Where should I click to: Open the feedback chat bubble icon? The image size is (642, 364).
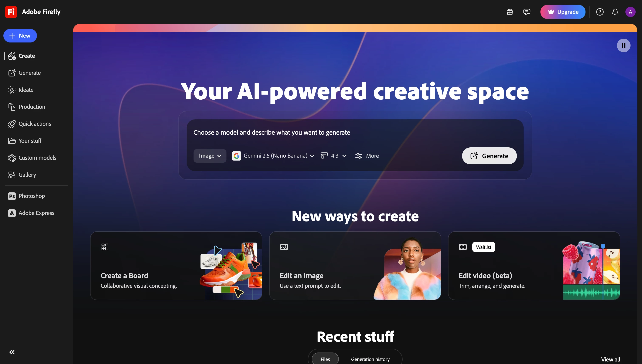527,12
